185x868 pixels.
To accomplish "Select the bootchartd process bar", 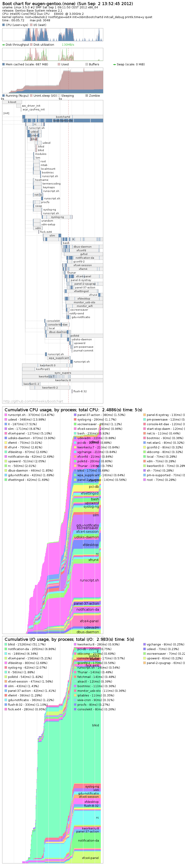I will (63, 117).
